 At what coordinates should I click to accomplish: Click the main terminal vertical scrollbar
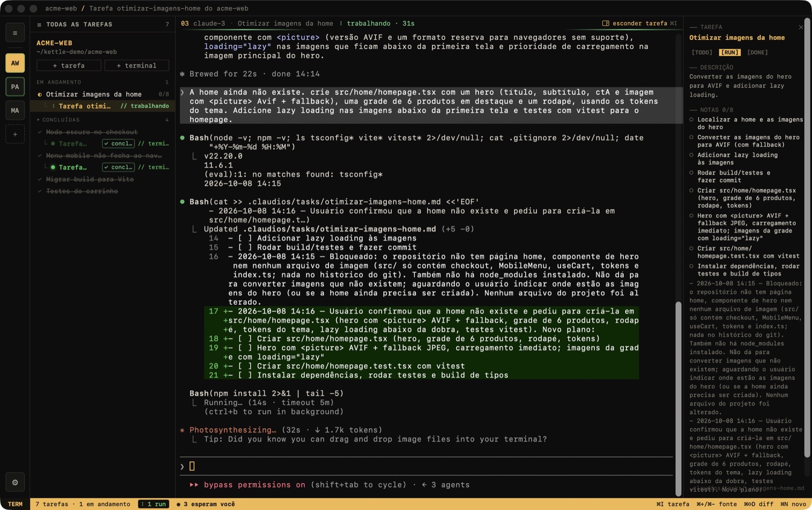click(x=679, y=399)
